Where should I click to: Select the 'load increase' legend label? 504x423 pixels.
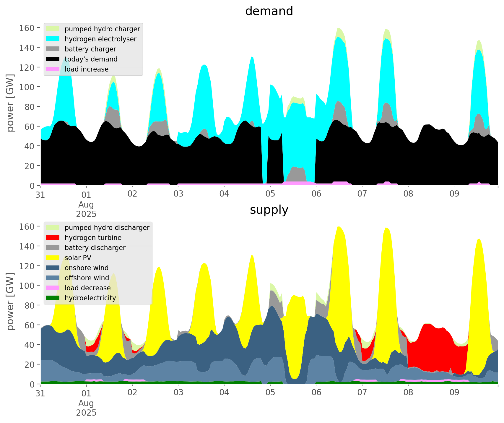tap(87, 69)
